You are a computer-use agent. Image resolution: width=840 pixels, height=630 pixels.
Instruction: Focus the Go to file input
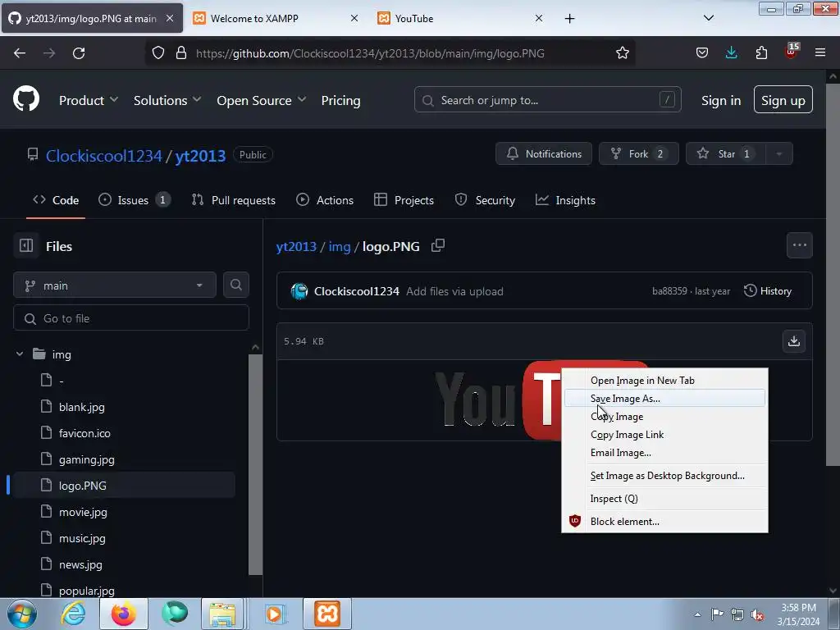pyautogui.click(x=130, y=318)
